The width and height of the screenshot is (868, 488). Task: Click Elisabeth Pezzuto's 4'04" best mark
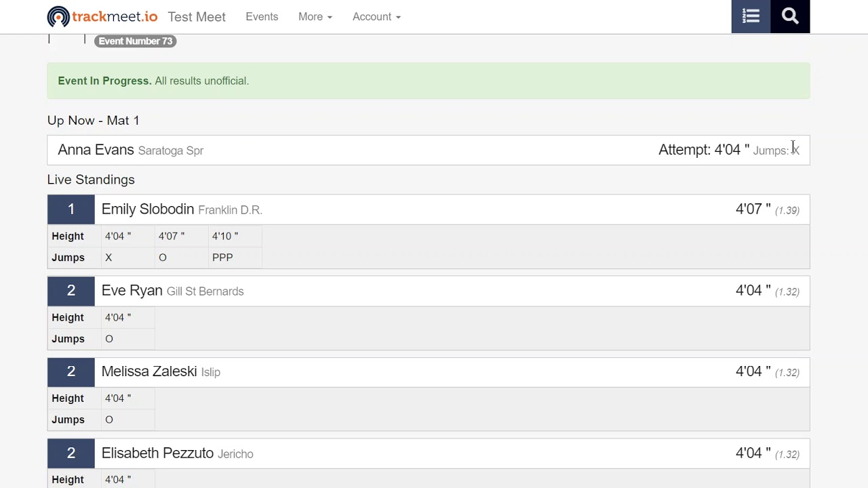pyautogui.click(x=753, y=453)
